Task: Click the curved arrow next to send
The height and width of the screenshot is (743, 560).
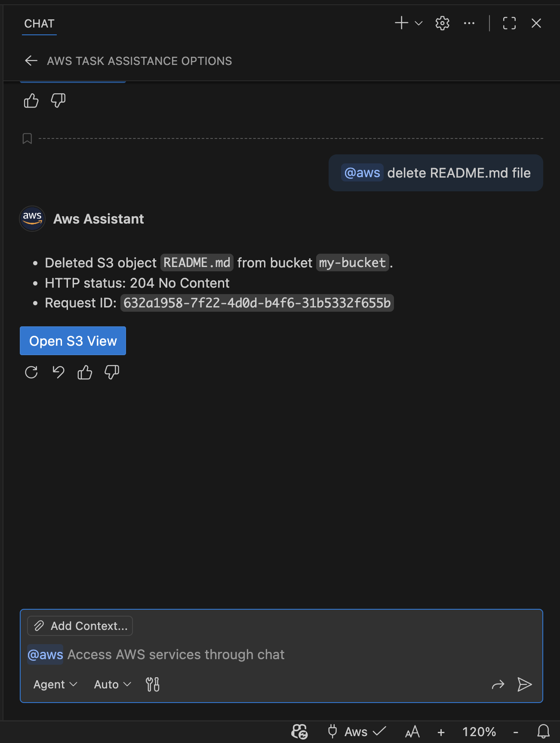Action: 498,684
